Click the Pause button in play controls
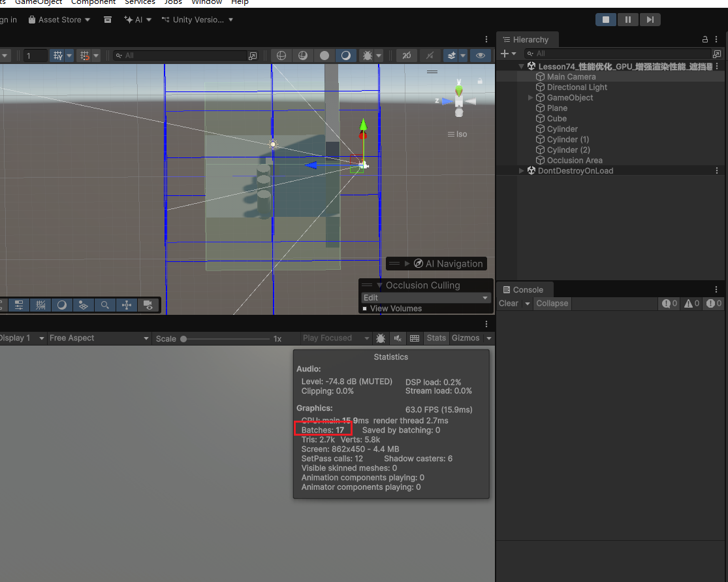Screen dimensions: 728x582 coord(627,20)
